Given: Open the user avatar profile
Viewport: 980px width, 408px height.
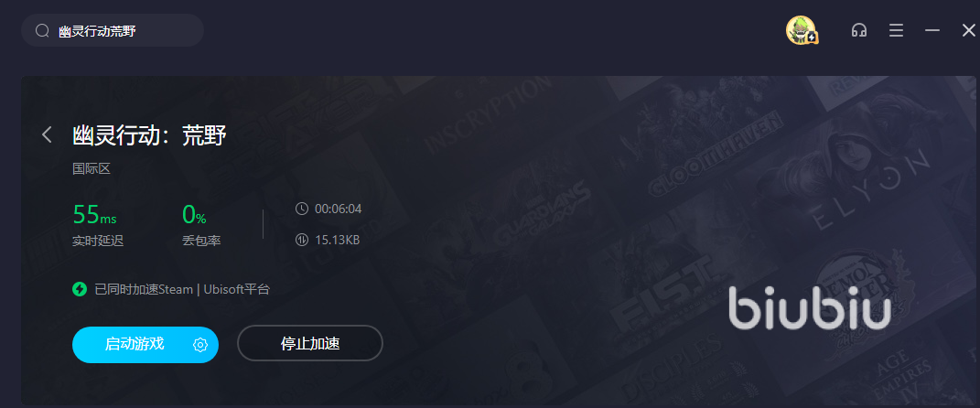Looking at the screenshot, I should point(801,30).
